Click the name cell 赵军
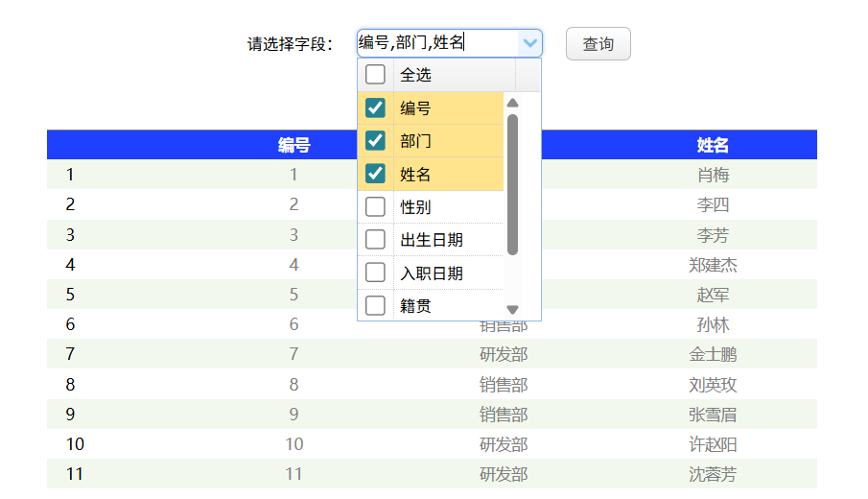The height and width of the screenshot is (499, 868). tap(713, 295)
